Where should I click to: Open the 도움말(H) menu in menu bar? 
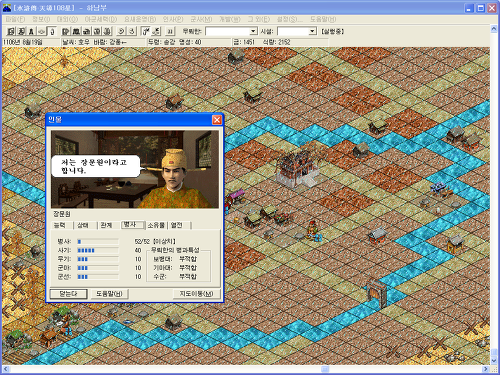tap(323, 19)
